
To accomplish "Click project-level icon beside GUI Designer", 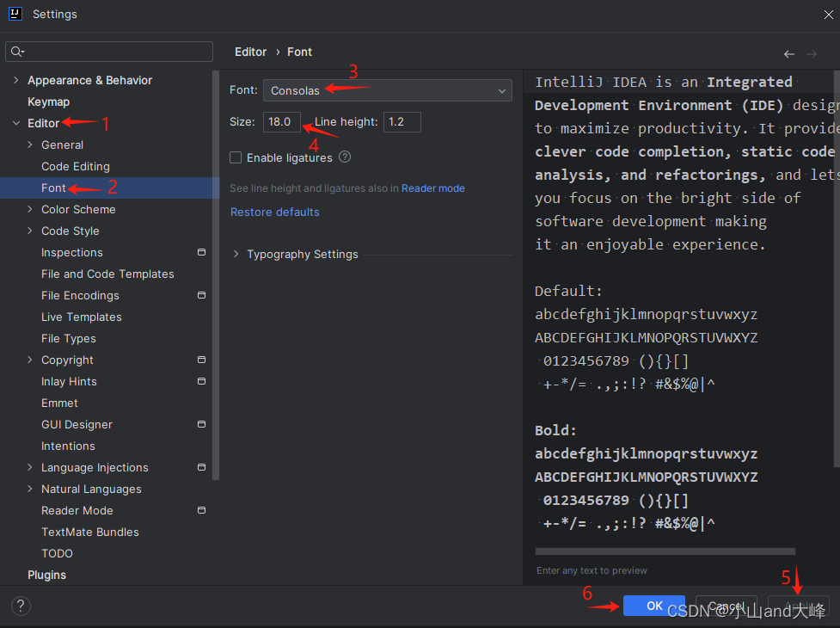I will [201, 424].
